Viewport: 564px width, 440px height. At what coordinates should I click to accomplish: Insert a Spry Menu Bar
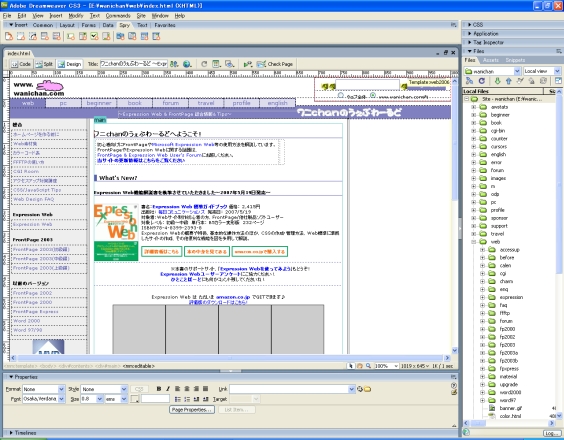coord(120,36)
